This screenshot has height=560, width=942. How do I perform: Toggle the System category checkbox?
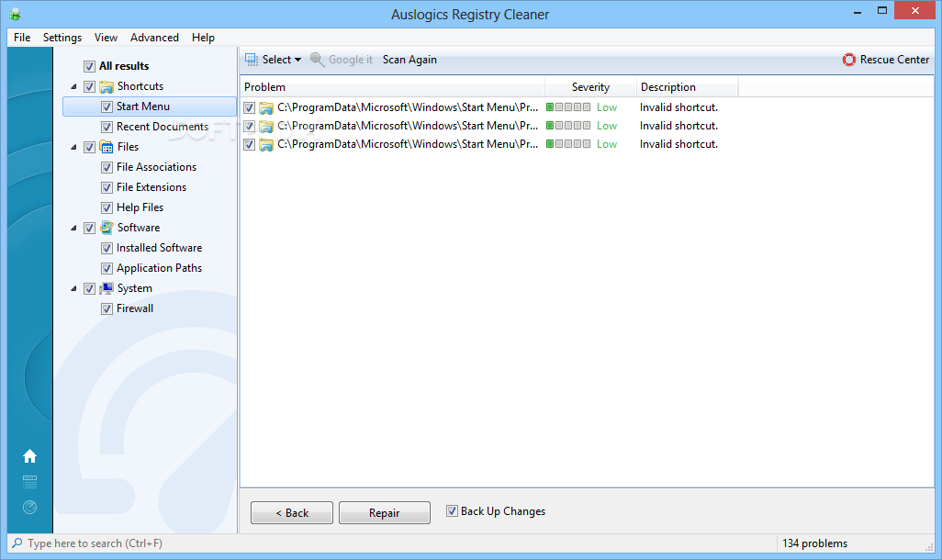click(89, 288)
